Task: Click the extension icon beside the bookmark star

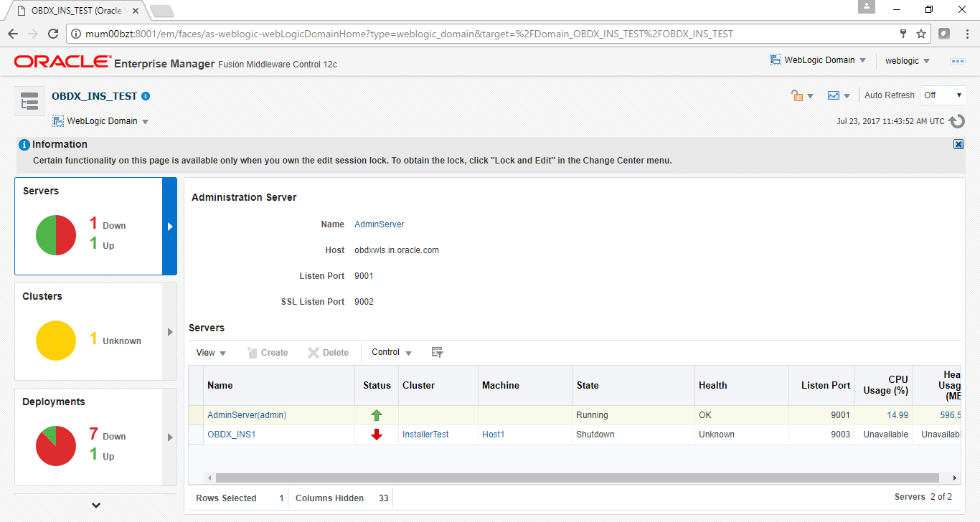Action: 944,34
